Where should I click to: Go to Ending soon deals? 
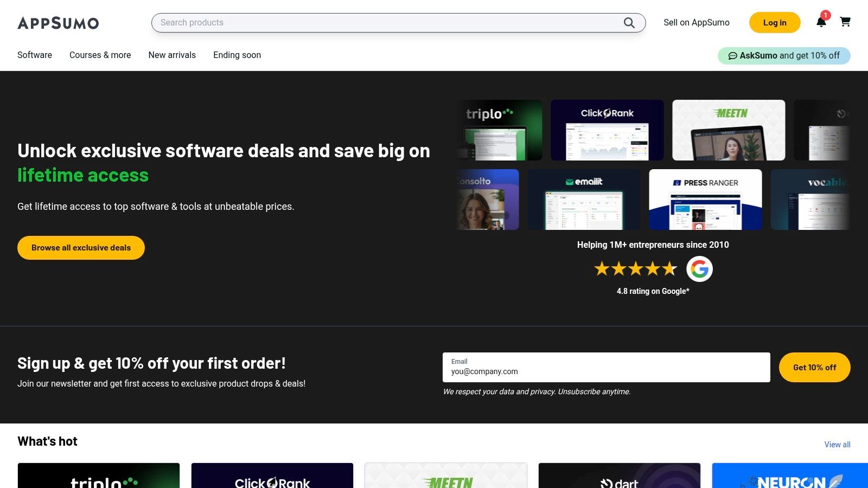click(237, 55)
